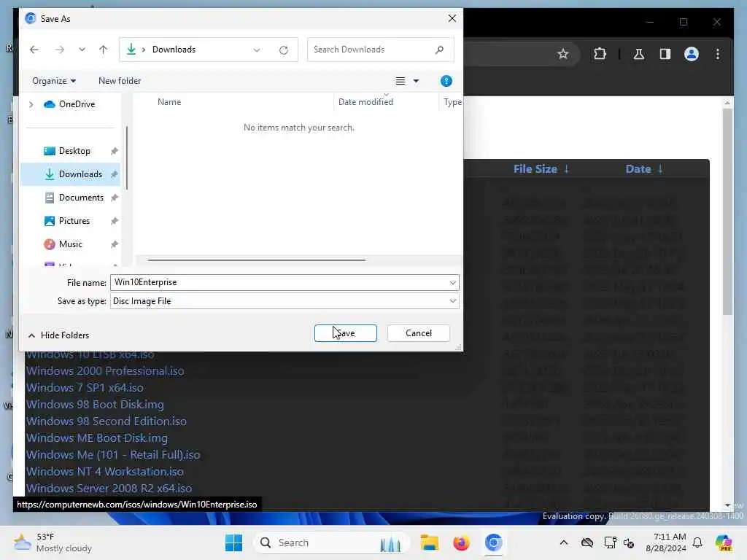
Task: Toggle the browser side panel icon
Action: [665, 54]
